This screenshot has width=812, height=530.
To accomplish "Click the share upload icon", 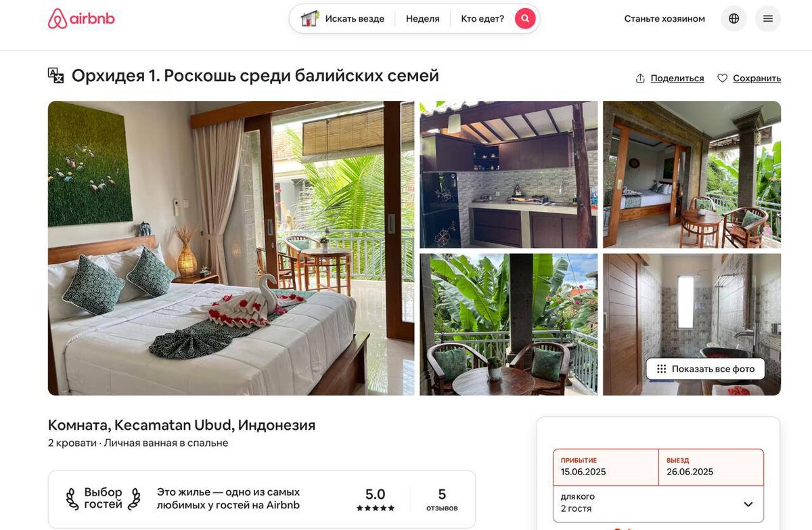I will click(x=640, y=79).
